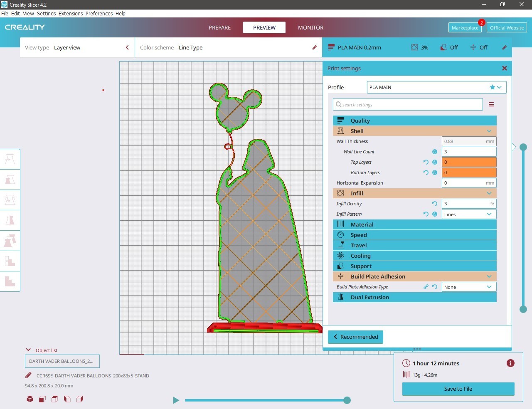Viewport: 532px width, 409px height.
Task: Expand the Travel settings section
Action: 415,245
